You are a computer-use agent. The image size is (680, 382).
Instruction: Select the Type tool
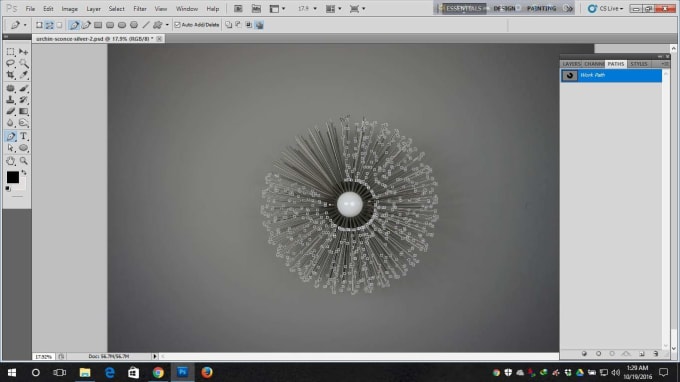(x=23, y=136)
